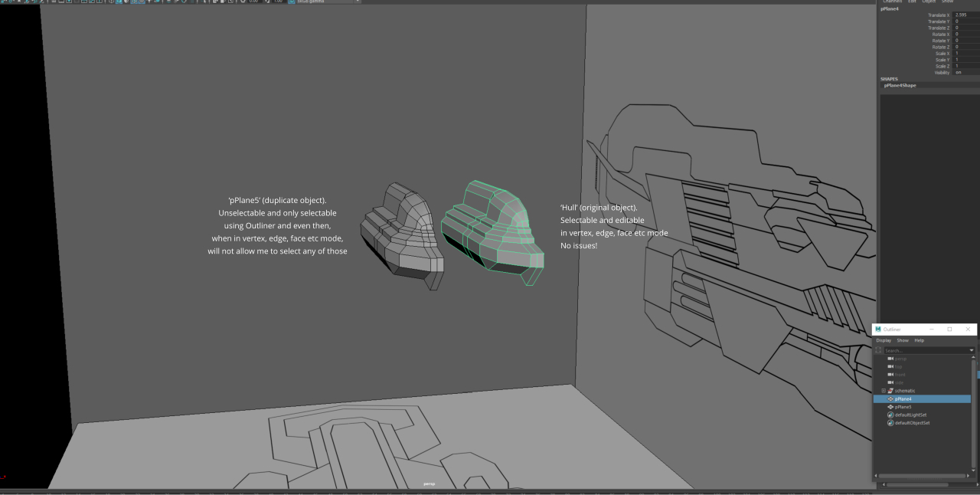Click the pPlane4Shape label under SHAPES

coord(900,85)
